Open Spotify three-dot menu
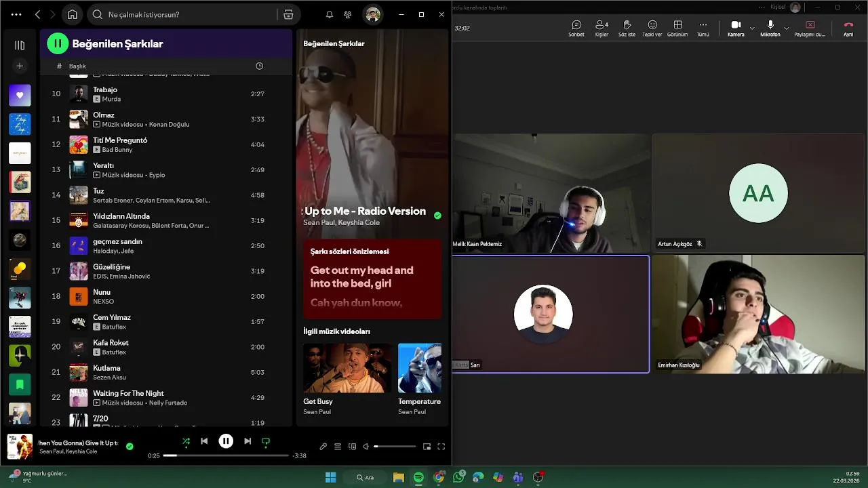The width and height of the screenshot is (868, 488). (x=16, y=14)
